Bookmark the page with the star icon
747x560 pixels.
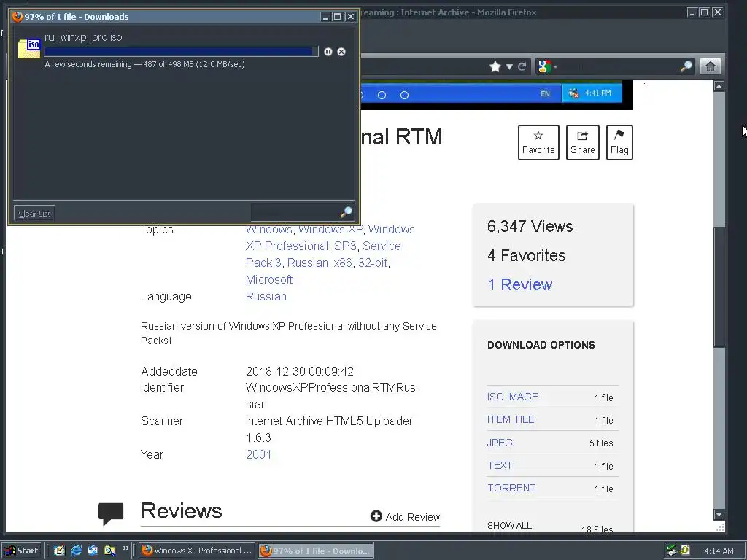point(495,66)
